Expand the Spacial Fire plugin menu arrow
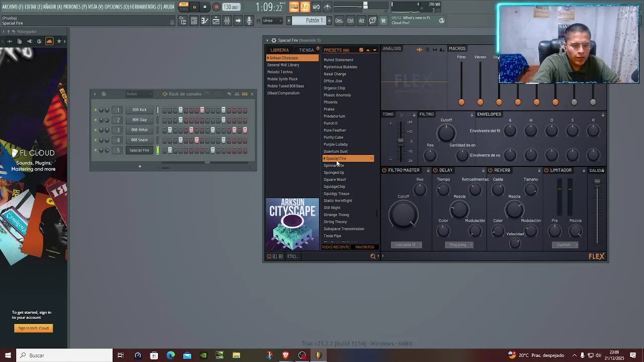 (x=268, y=40)
